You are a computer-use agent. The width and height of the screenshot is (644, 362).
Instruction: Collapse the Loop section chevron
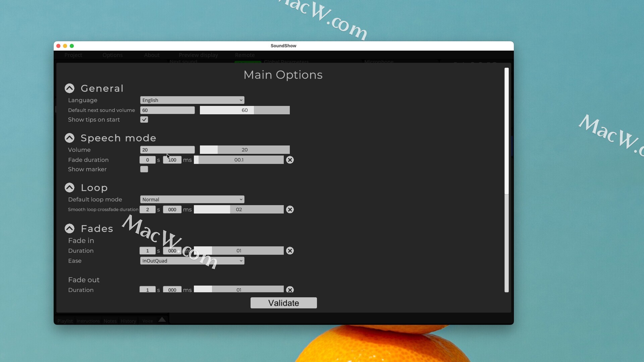click(69, 187)
